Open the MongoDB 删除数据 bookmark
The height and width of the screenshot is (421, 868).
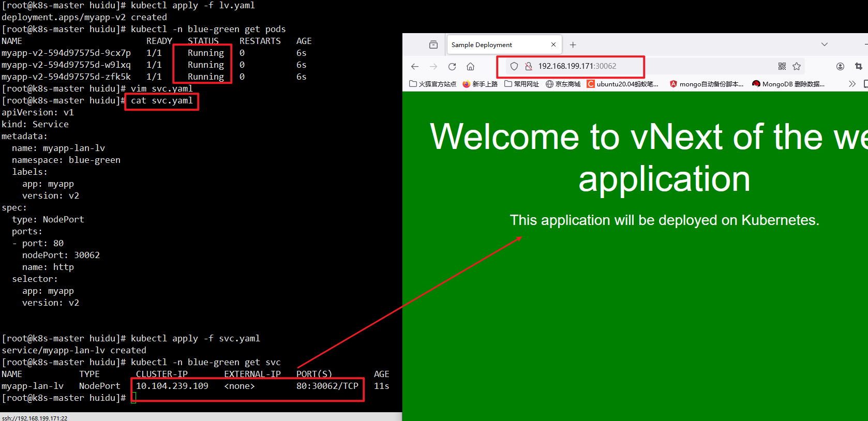[x=788, y=84]
